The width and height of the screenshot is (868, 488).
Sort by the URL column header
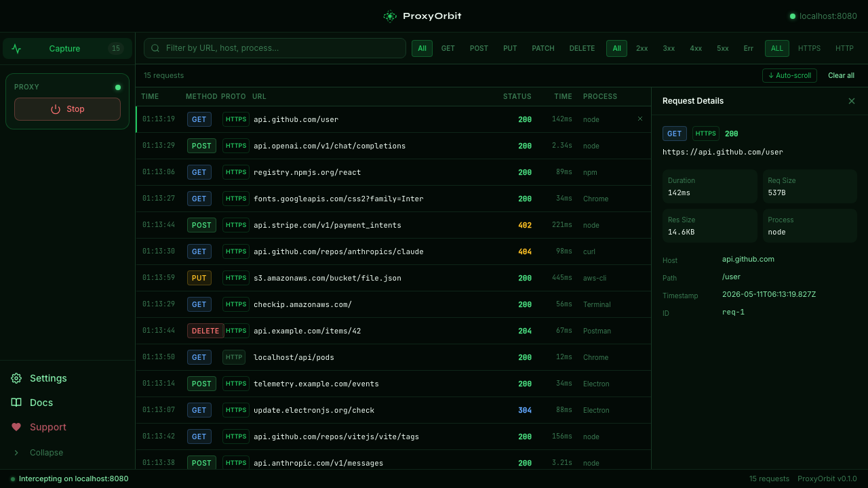pyautogui.click(x=259, y=97)
